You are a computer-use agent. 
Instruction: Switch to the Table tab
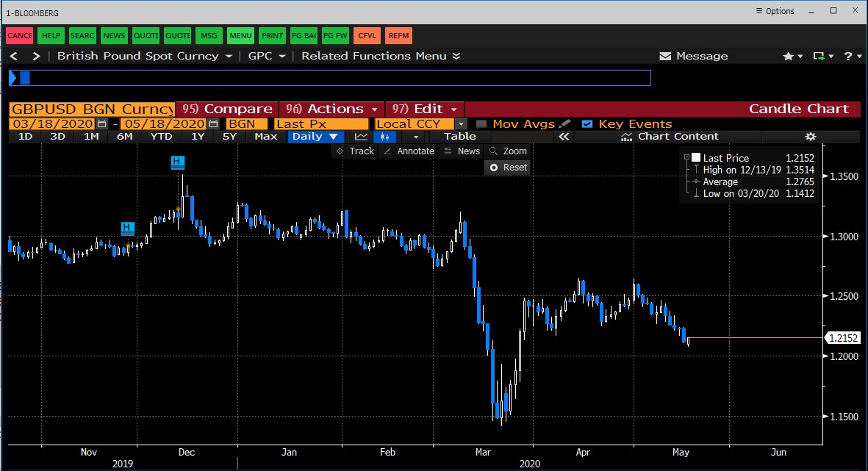(x=459, y=136)
